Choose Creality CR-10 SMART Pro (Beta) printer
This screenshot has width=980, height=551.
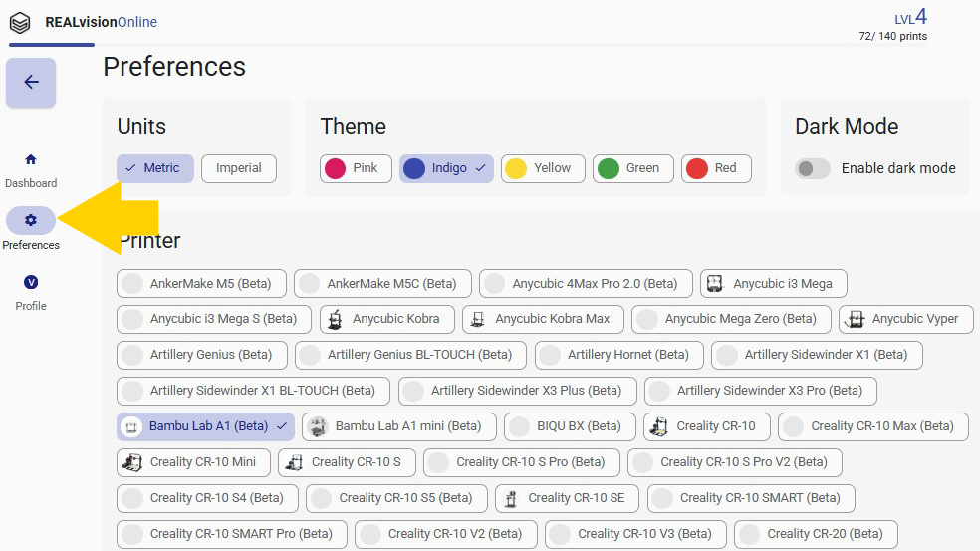(232, 534)
